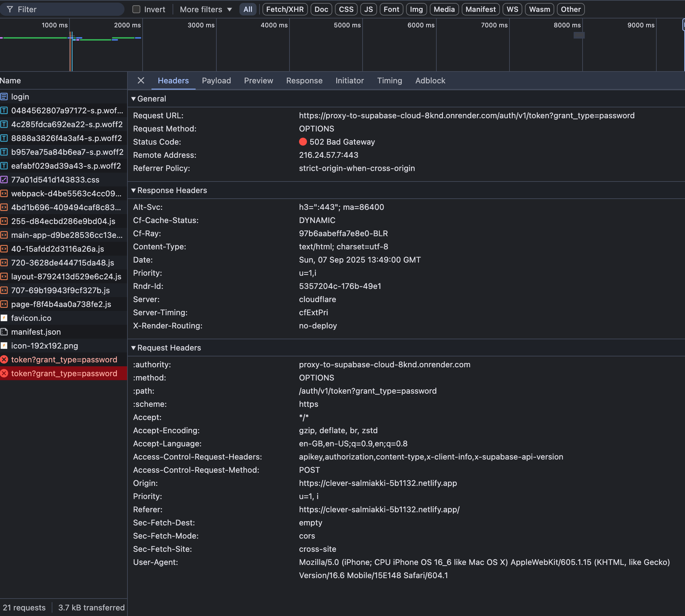Click the CSS file icon for 77a01d541d143833.css
Image resolution: width=685 pixels, height=616 pixels.
click(4, 180)
